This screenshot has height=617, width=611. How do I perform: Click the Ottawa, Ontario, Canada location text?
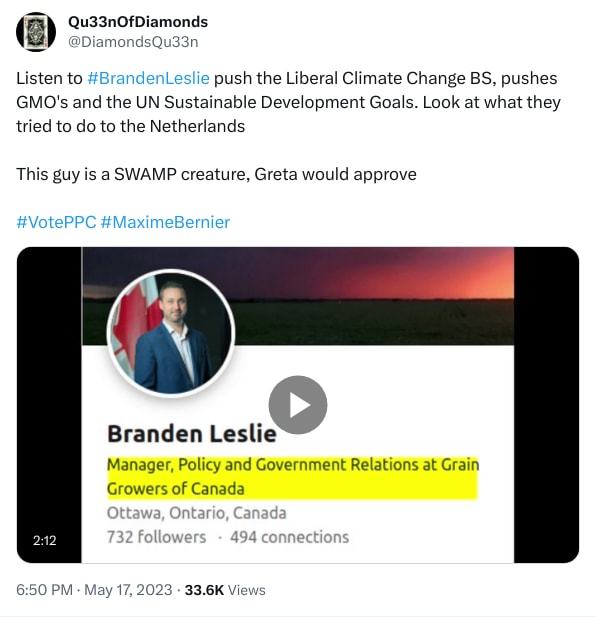click(197, 513)
